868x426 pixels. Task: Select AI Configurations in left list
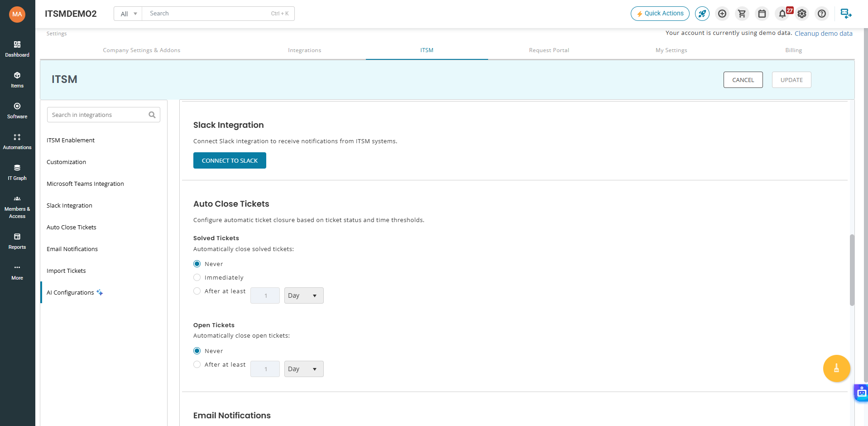pyautogui.click(x=70, y=293)
